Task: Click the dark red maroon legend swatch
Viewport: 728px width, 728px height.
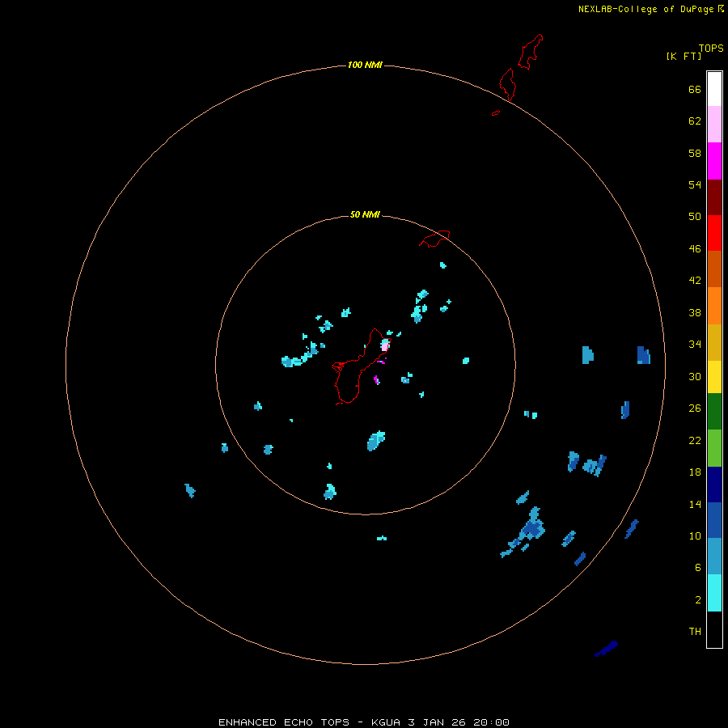Action: click(714, 197)
